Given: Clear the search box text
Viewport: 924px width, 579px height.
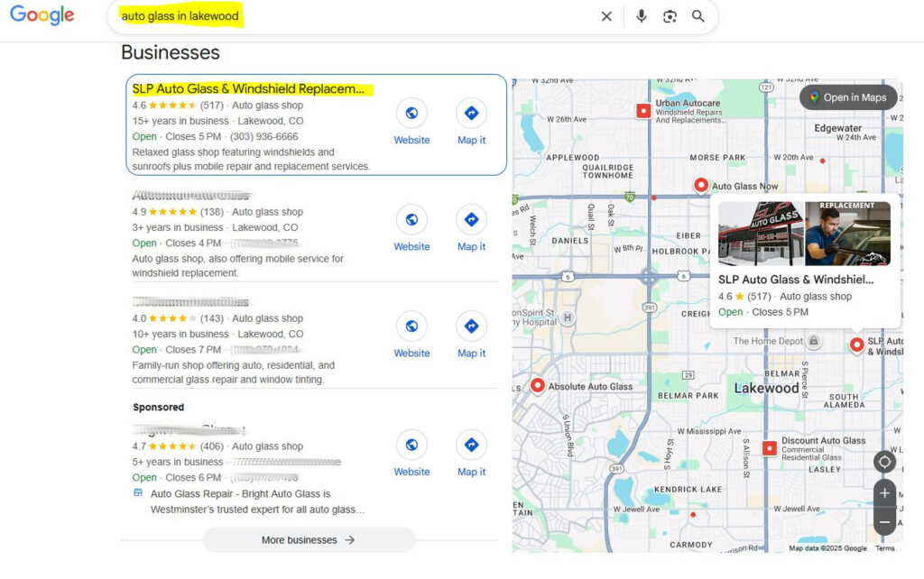Looking at the screenshot, I should tap(606, 16).
